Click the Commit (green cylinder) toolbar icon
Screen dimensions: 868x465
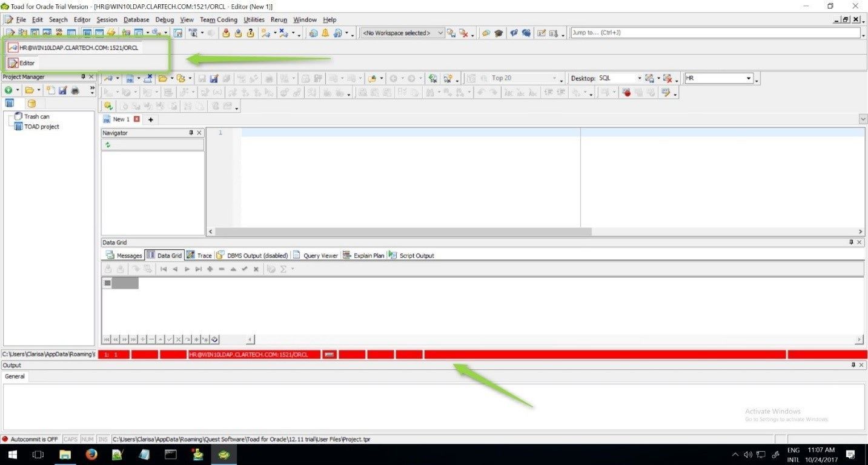tap(225, 33)
